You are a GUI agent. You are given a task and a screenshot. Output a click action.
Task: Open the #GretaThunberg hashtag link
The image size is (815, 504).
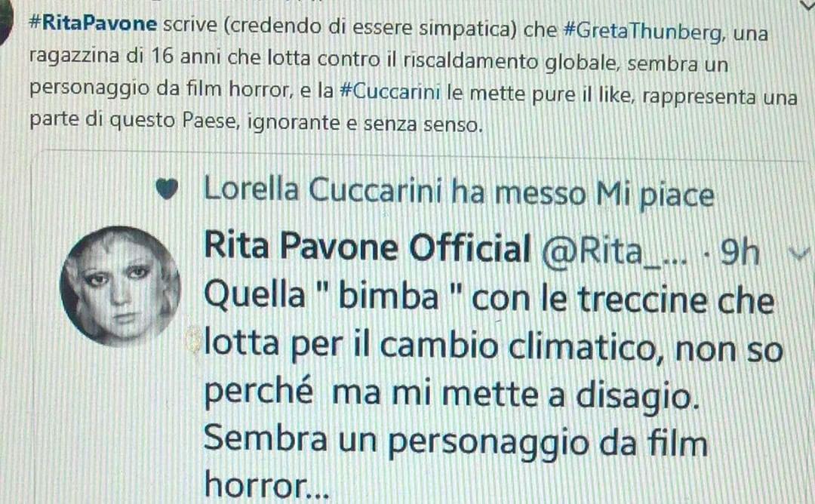[x=644, y=31]
